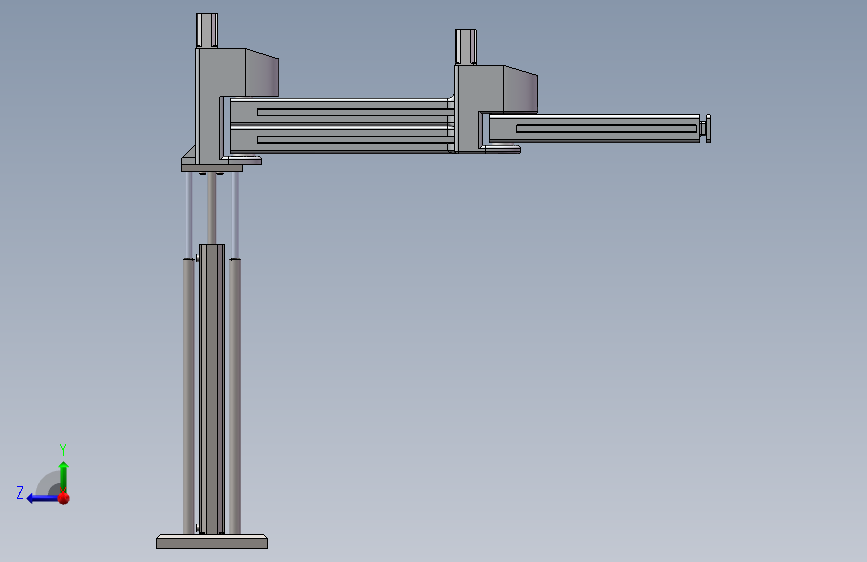Select the long horizontal linear rail
This screenshot has width=867, height=562.
tap(341, 126)
